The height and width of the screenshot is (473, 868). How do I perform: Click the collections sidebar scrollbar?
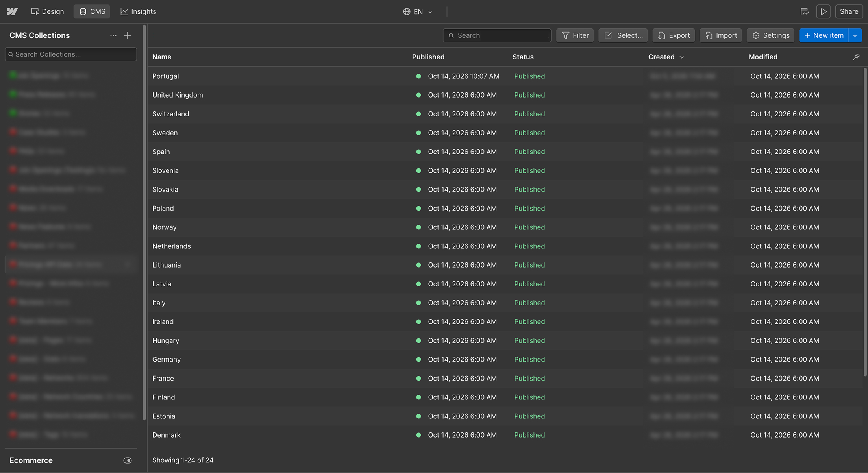144,222
